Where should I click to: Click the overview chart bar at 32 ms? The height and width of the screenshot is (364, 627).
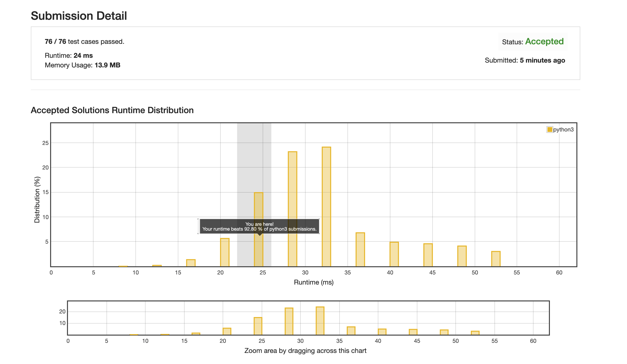320,321
